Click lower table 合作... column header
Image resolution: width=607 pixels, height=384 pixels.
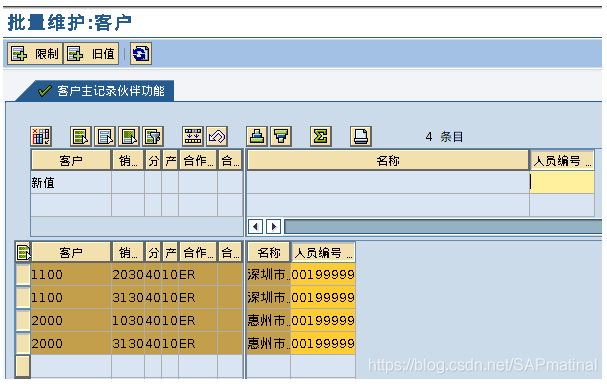coord(198,253)
